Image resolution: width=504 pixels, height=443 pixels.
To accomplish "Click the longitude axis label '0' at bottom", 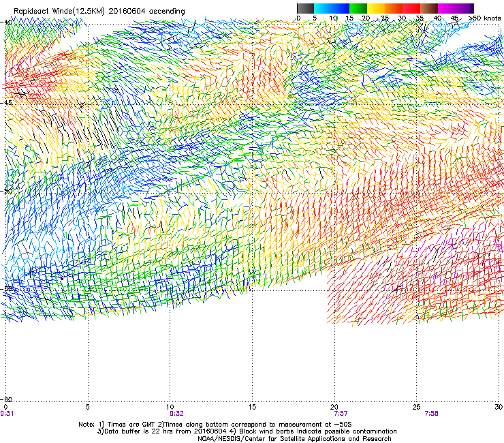I will pyautogui.click(x=5, y=407).
